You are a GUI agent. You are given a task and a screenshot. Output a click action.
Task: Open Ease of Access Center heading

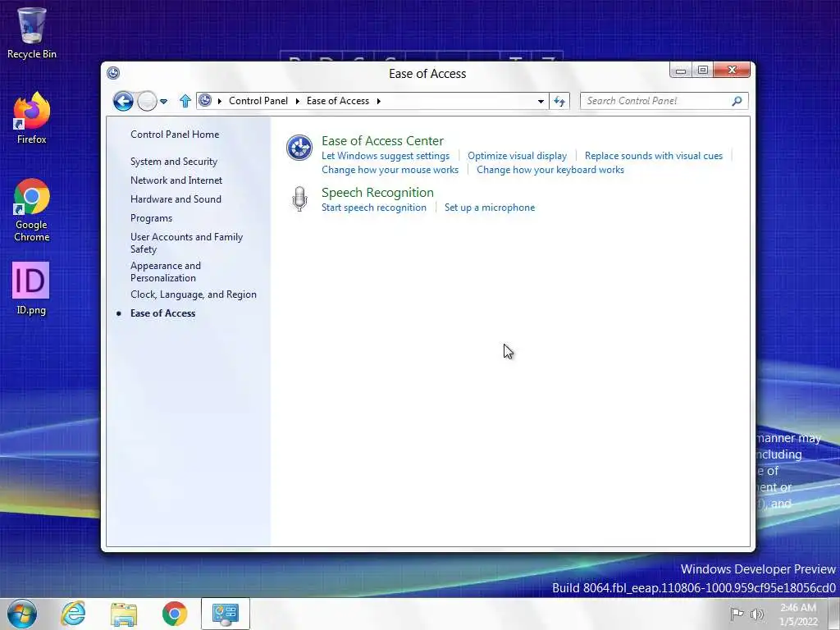coord(382,141)
